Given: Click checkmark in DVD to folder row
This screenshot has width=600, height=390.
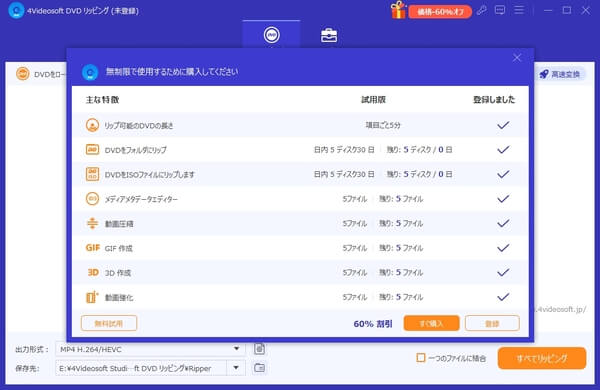Looking at the screenshot, I should click(503, 150).
